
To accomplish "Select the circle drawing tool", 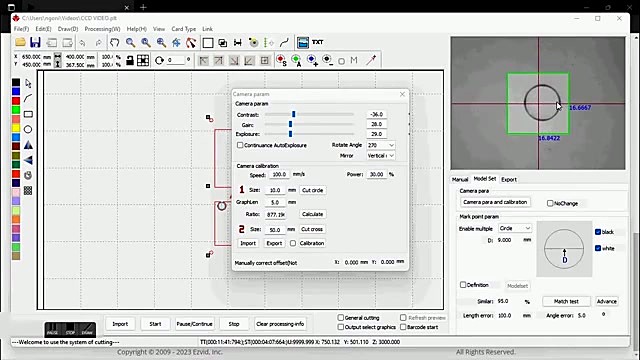I will (x=28, y=129).
